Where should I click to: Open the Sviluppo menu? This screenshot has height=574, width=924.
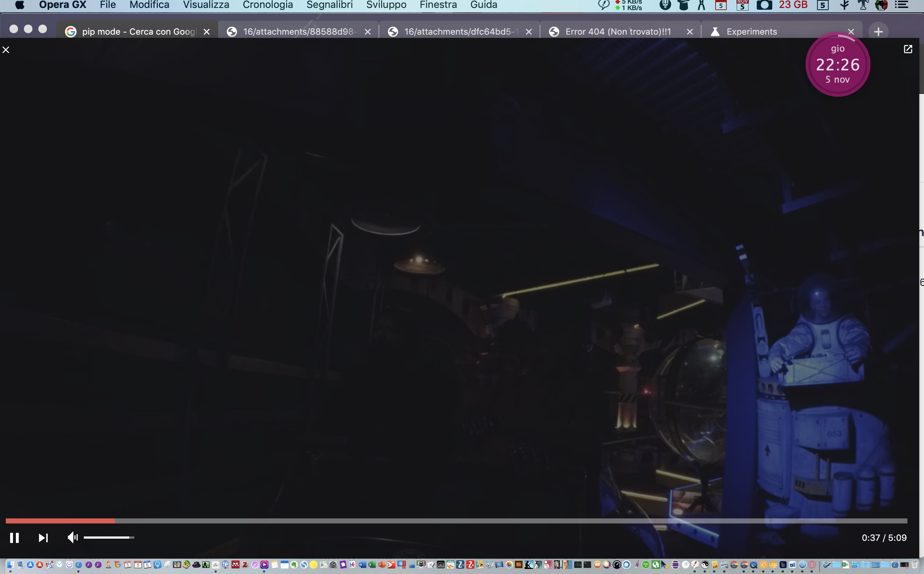pyautogui.click(x=386, y=5)
